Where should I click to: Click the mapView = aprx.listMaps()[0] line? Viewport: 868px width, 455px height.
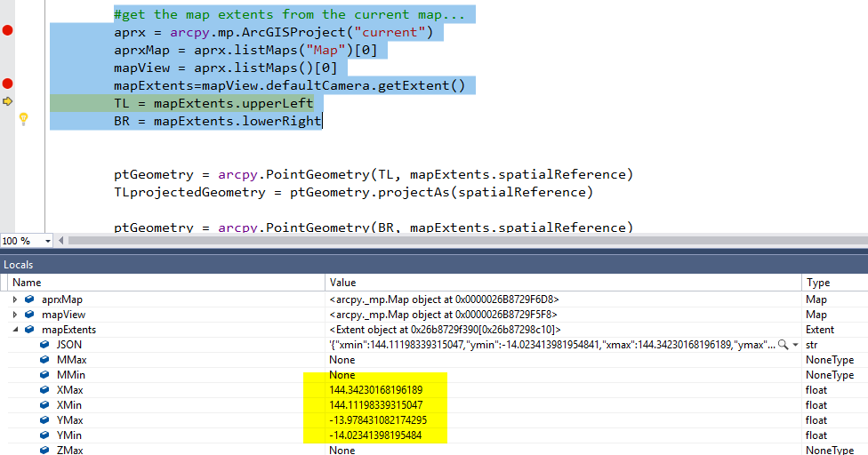tap(225, 68)
